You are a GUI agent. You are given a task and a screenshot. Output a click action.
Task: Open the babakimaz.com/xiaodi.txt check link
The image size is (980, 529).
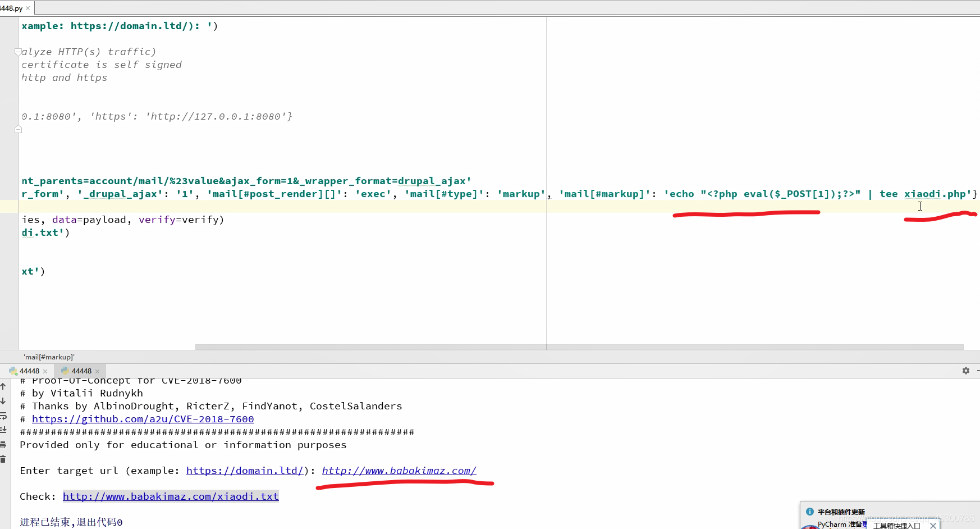pyautogui.click(x=171, y=496)
